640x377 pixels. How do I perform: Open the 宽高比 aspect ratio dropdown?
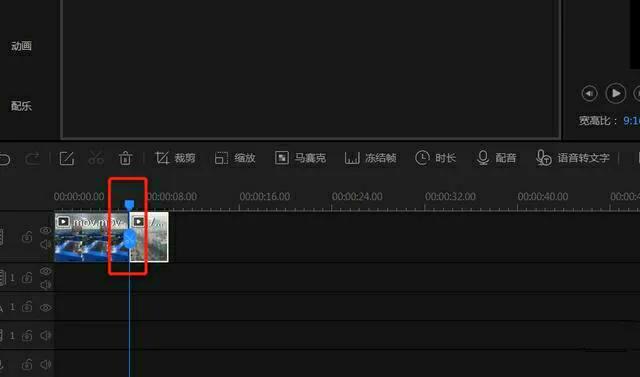(631, 121)
